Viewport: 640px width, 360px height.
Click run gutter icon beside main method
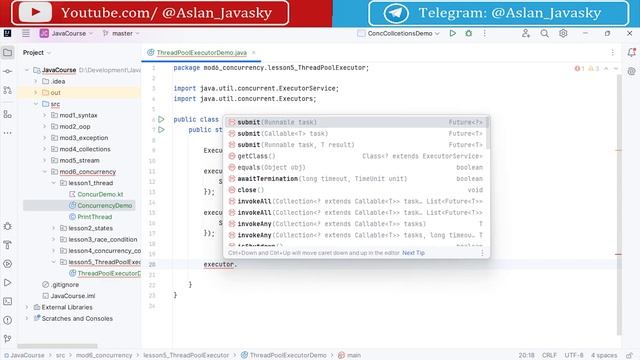161,130
